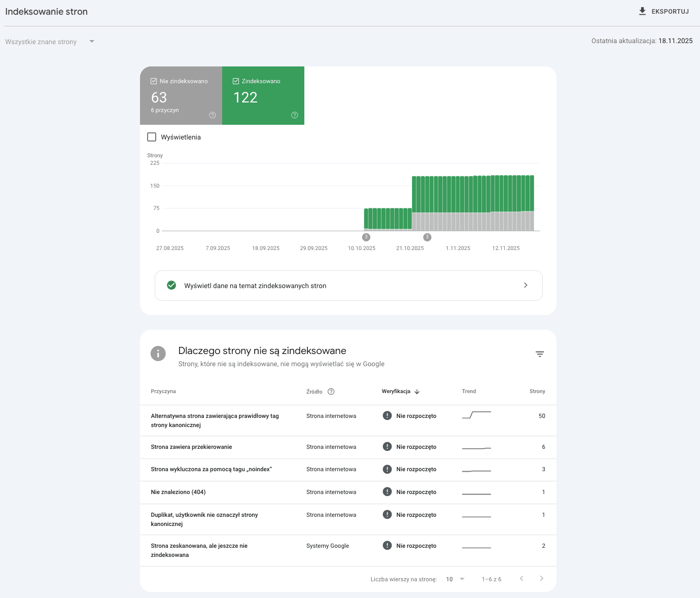The width and height of the screenshot is (700, 598).
Task: Click trend sparkline in noindex row
Action: [476, 471]
